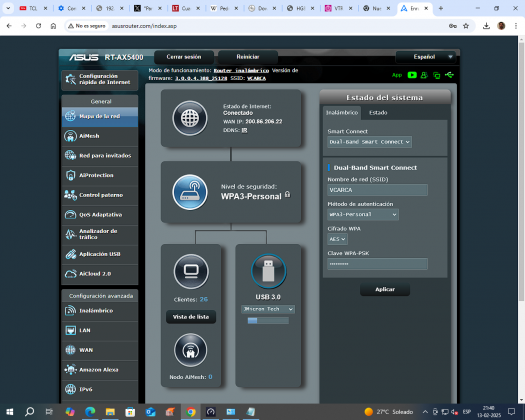
Task: Click the Reiniciar button
Action: click(x=248, y=57)
